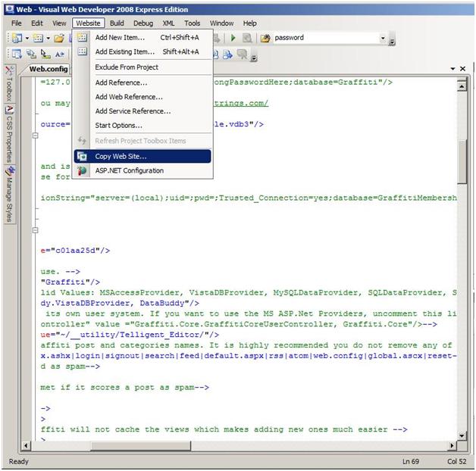Open the Help menu
The height and width of the screenshot is (471, 476).
pos(249,23)
